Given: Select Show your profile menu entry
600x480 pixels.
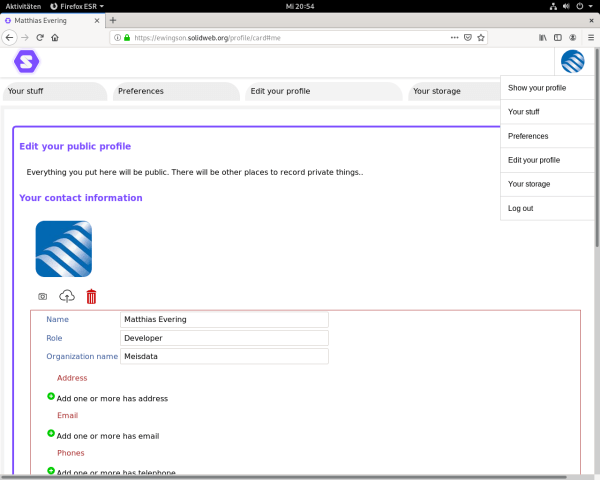Looking at the screenshot, I should (547, 88).
